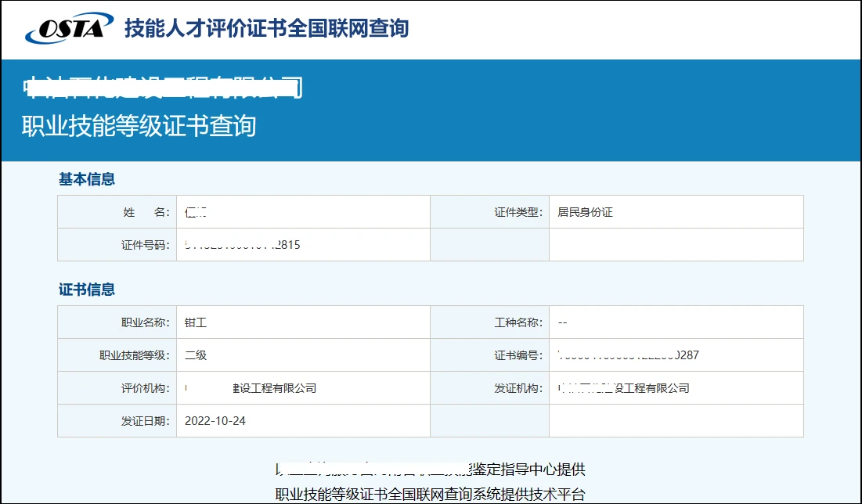Click the 证书编号 label
The height and width of the screenshot is (504, 862).
[518, 355]
